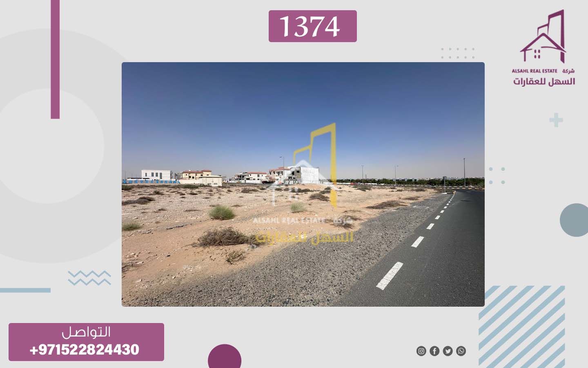
Task: Open the Twitter bird icon
Action: 448,351
